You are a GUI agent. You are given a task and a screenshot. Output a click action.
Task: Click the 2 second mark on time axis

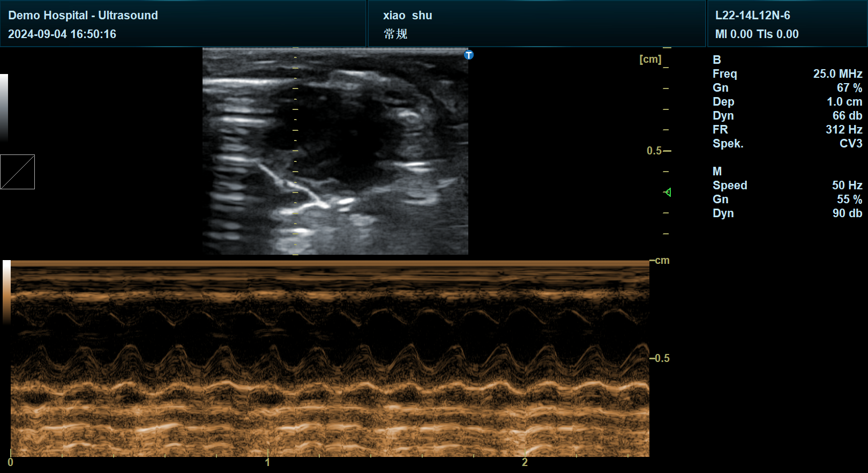pyautogui.click(x=525, y=462)
